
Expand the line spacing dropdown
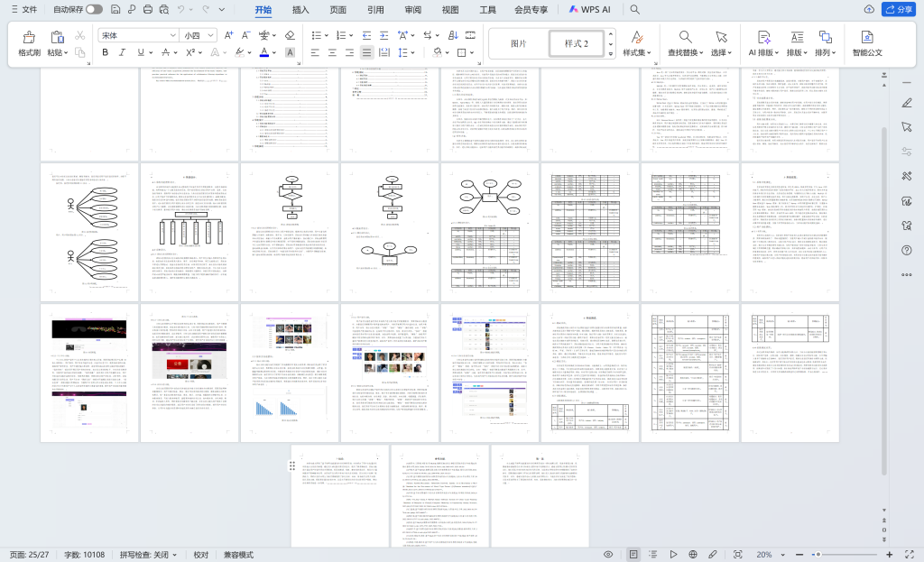click(x=412, y=52)
